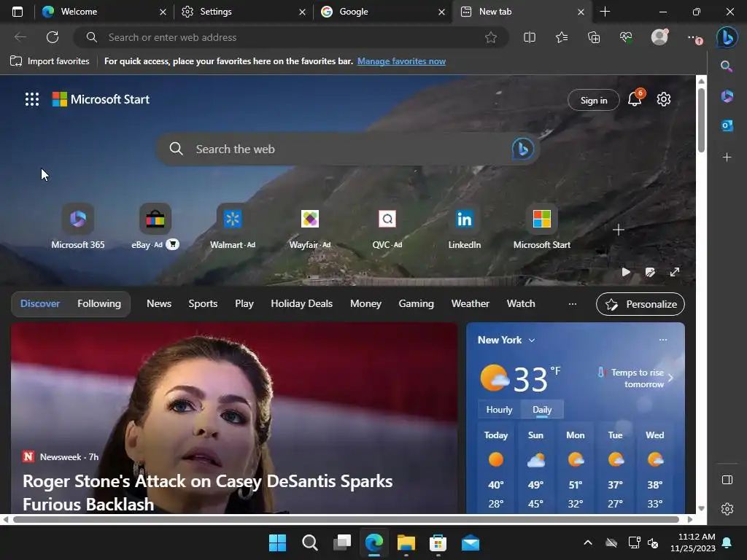The width and height of the screenshot is (747, 560).
Task: Open the Gaming category
Action: coord(416,304)
